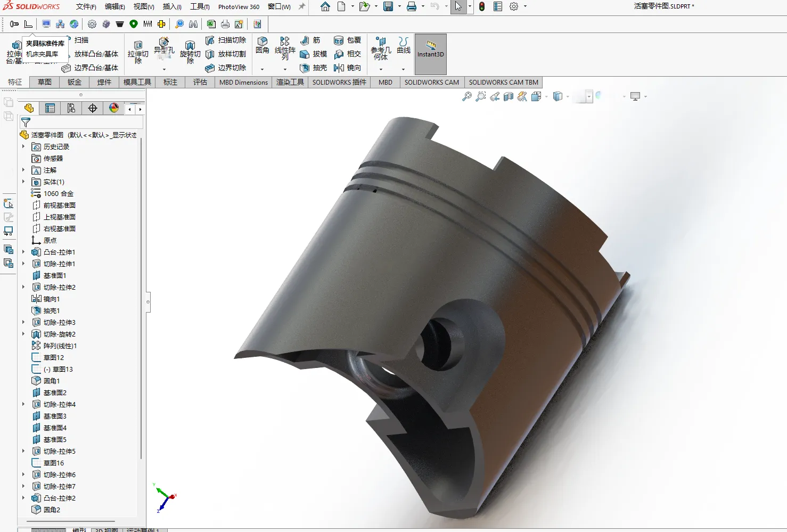Click the feature tree filter funnel icon

click(x=26, y=122)
